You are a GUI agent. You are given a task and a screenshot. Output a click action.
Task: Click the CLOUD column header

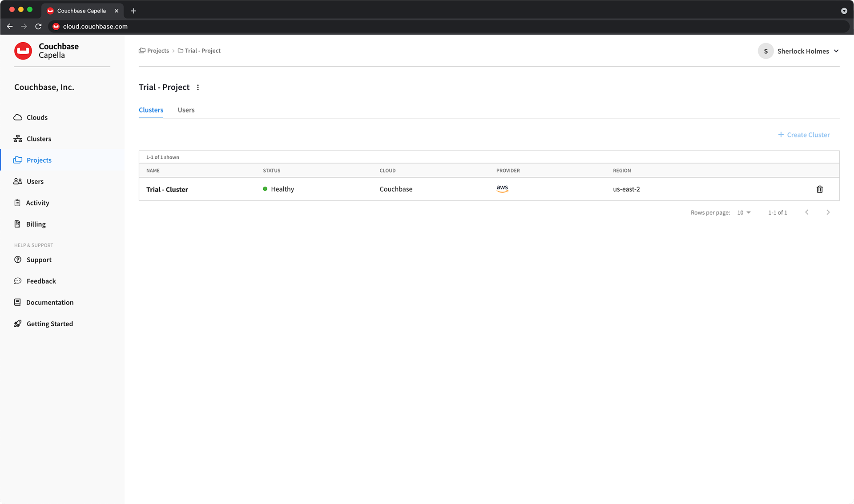pos(387,171)
